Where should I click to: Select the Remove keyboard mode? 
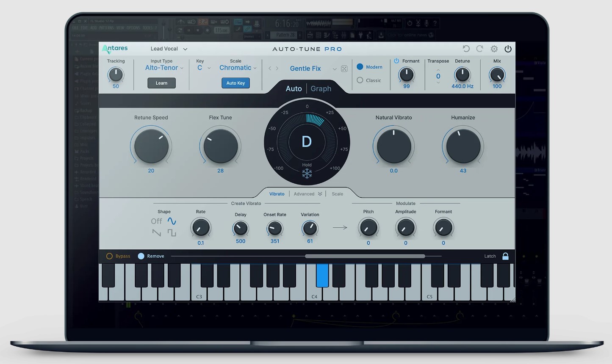141,256
